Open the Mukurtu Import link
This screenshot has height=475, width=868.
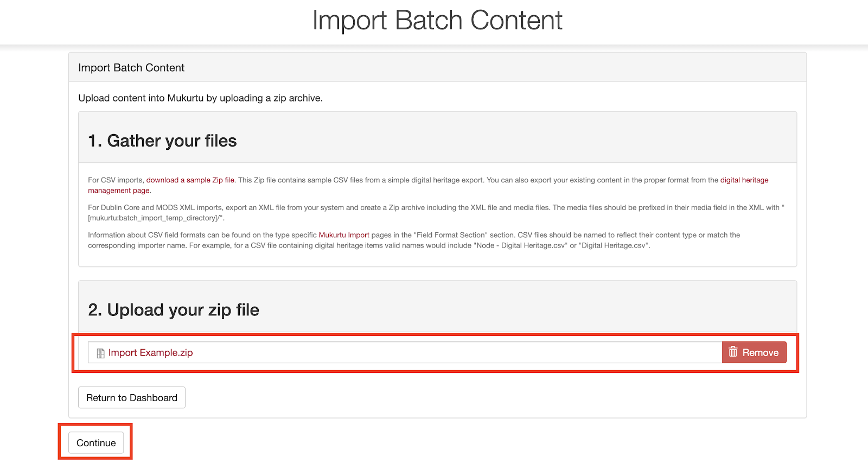[x=344, y=235]
